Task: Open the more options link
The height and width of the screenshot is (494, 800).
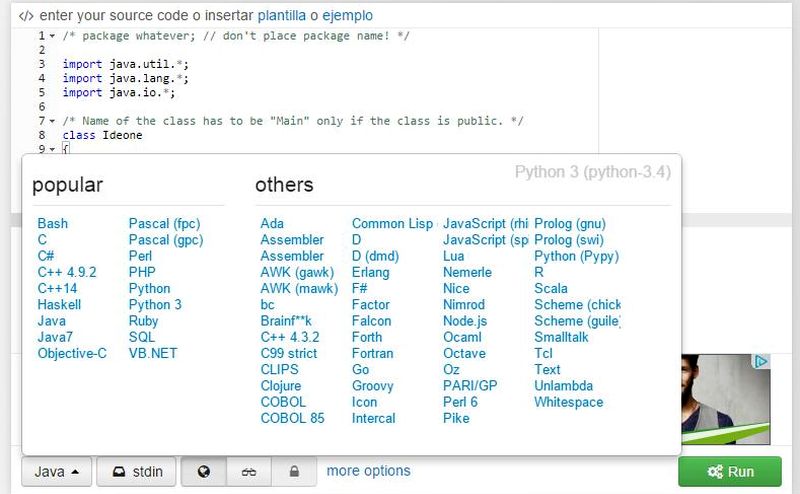Action: pyautogui.click(x=368, y=471)
